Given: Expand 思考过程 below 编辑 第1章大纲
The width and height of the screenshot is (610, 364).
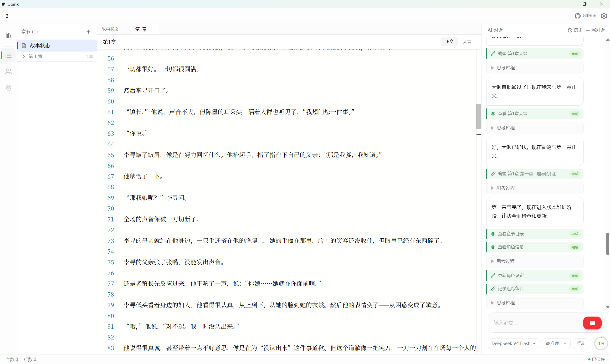Looking at the screenshot, I should coord(534,68).
